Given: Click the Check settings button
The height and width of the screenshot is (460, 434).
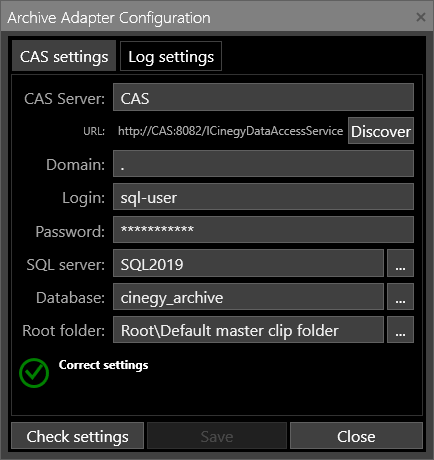Looking at the screenshot, I should tap(77, 436).
